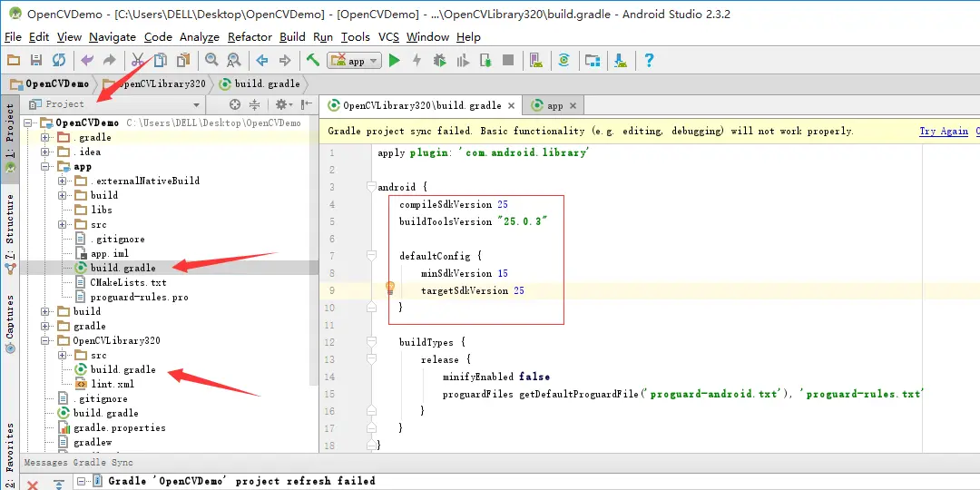Toggle the Captures tool window tab
Image resolution: width=980 pixels, height=490 pixels.
tap(9, 323)
